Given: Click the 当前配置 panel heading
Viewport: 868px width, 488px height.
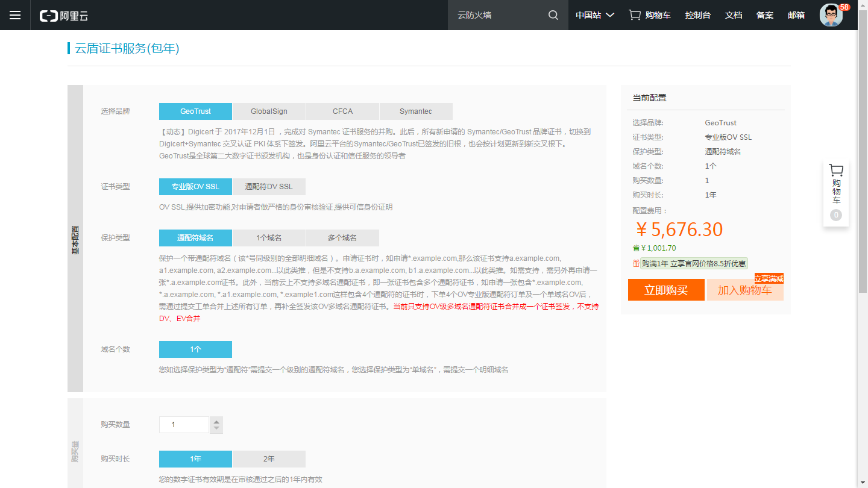Looking at the screenshot, I should click(x=649, y=98).
